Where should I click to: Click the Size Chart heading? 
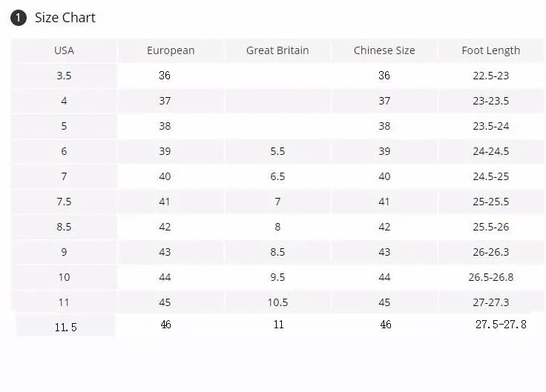(x=65, y=18)
